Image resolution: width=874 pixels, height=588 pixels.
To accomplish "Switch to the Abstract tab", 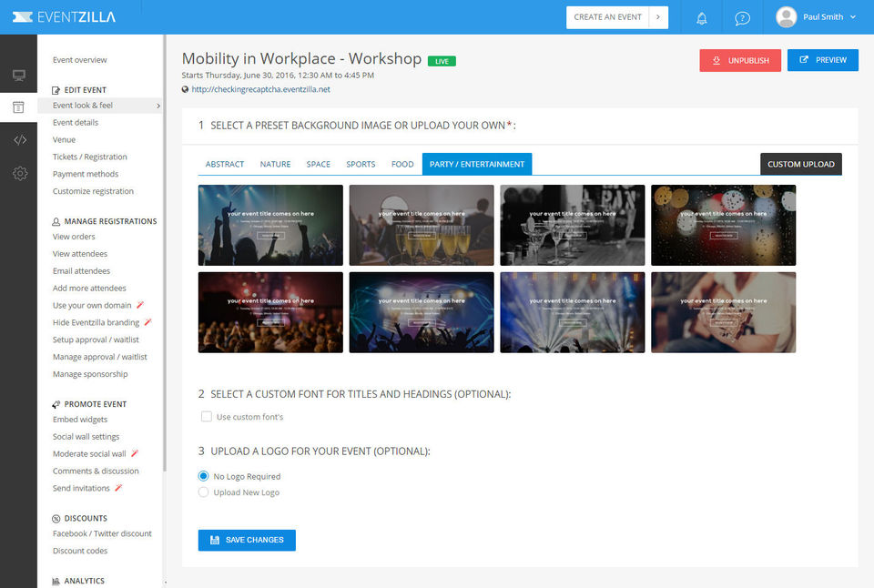I will [225, 165].
